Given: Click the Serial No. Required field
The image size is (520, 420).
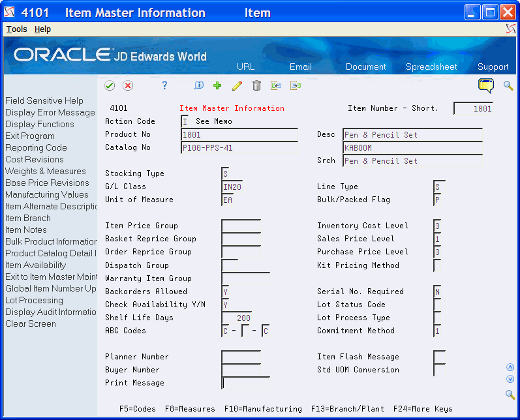Looking at the screenshot, I should [x=437, y=292].
